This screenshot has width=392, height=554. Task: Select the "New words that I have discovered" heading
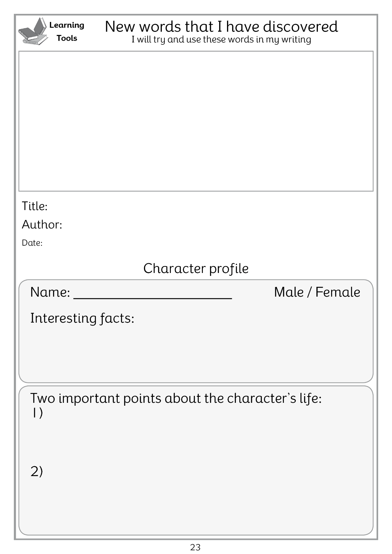point(221,27)
